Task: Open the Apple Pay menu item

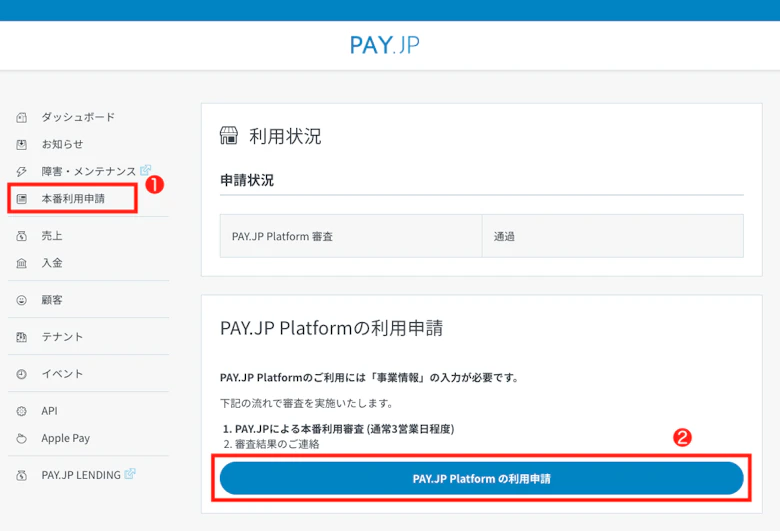Action: (x=66, y=438)
